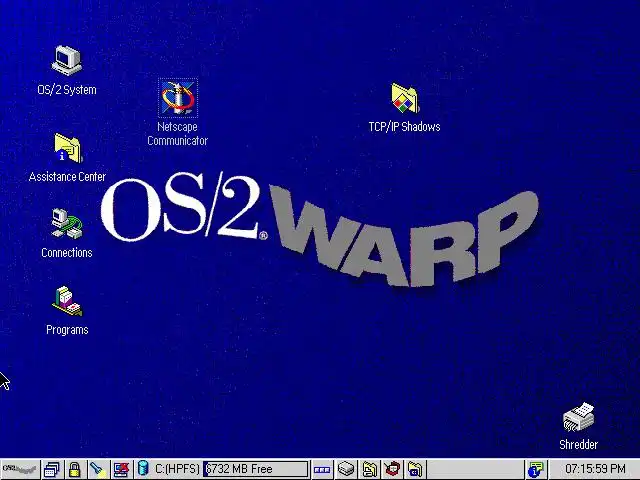Select the Netscape Communicator icon
Image resolution: width=640 pixels, height=480 pixels.
pos(178,98)
